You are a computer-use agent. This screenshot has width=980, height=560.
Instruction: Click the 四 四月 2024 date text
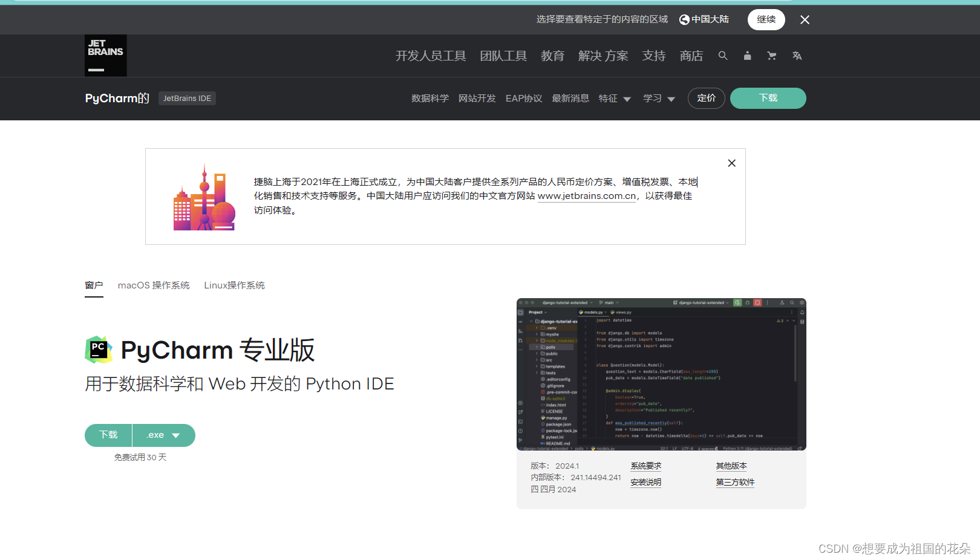click(554, 490)
